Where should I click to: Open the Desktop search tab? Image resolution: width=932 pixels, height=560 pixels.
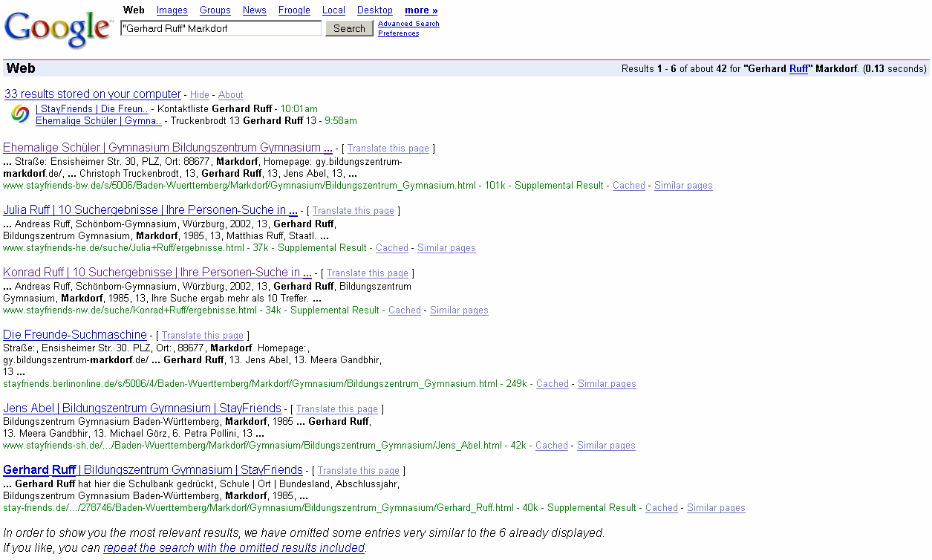coord(375,10)
